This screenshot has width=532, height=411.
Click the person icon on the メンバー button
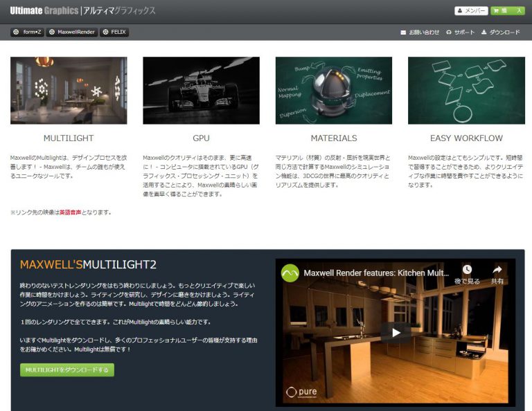[460, 11]
